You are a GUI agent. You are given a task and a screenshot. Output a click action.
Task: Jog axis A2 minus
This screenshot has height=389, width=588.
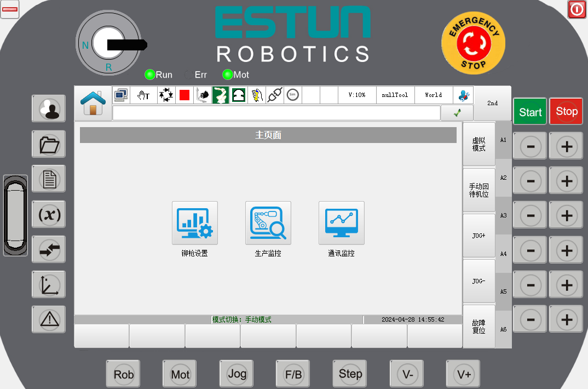tap(531, 180)
